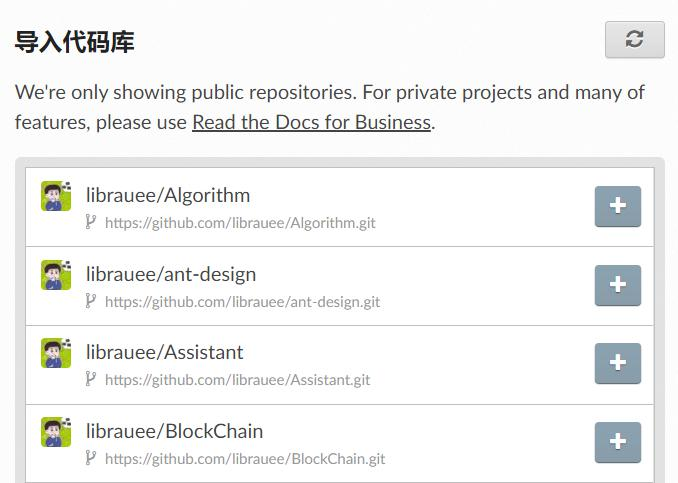Image resolution: width=678 pixels, height=483 pixels.
Task: Import librauee/ant-design using its plus icon
Action: click(617, 285)
